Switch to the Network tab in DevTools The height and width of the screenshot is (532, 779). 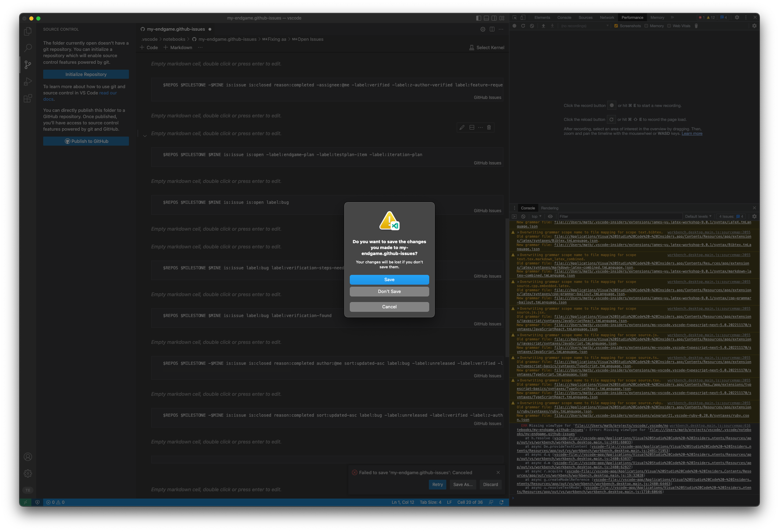tap(607, 17)
